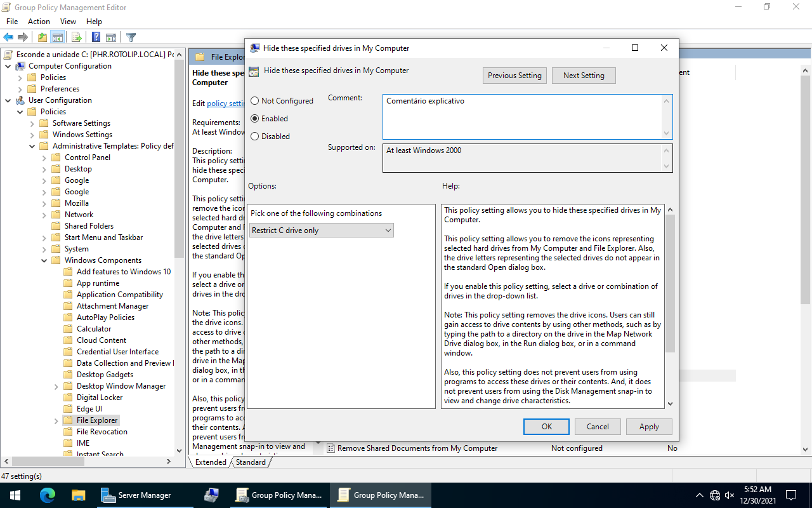
Task: Toggle the Show/Hide Action Pane icon
Action: [x=111, y=37]
